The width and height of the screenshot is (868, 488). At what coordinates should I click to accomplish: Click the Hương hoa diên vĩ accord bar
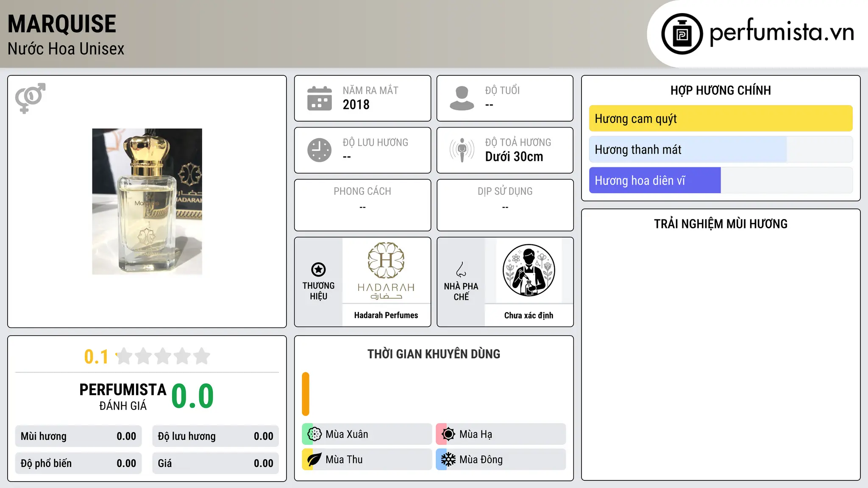pos(721,180)
